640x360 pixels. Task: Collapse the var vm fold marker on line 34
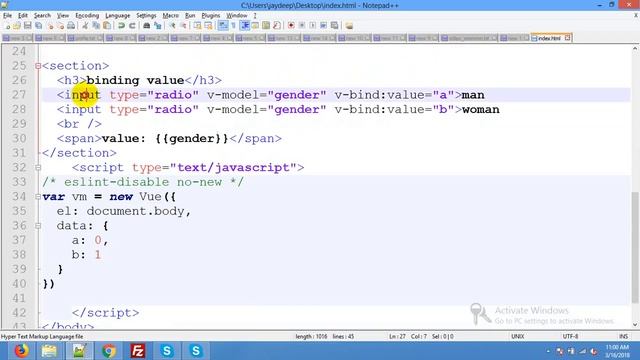[x=38, y=197]
